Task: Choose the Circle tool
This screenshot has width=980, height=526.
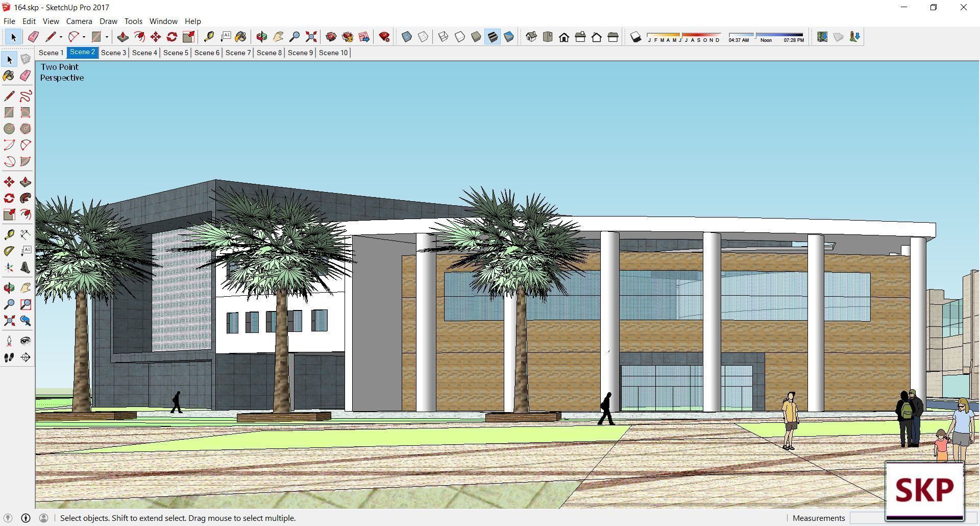Action: point(9,129)
